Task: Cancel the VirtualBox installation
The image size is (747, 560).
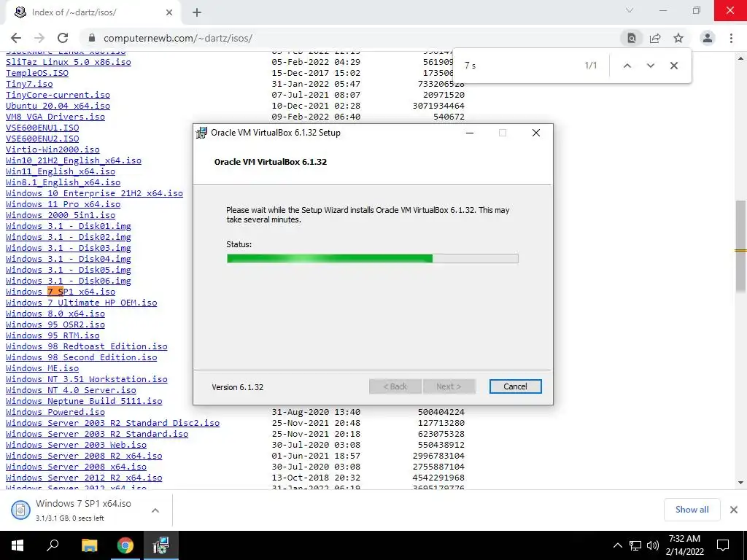Action: pyautogui.click(x=515, y=386)
